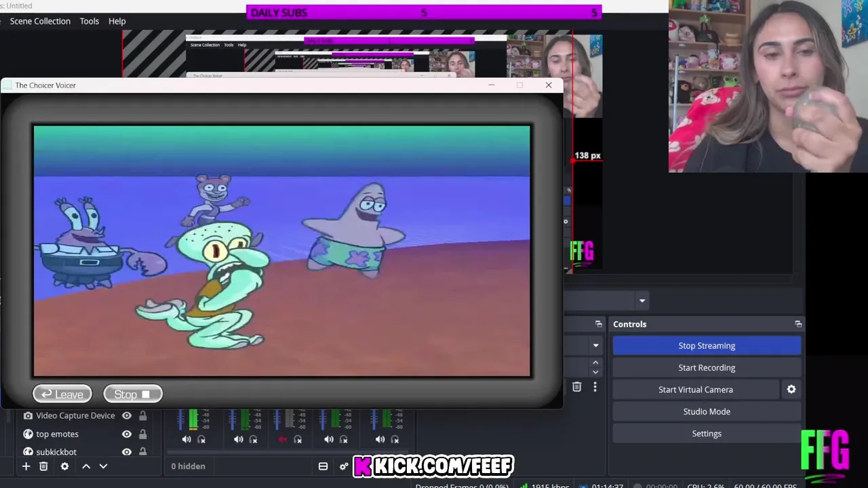This screenshot has height=488, width=868.
Task: Remove selected source with the Sources trash icon
Action: (x=43, y=466)
